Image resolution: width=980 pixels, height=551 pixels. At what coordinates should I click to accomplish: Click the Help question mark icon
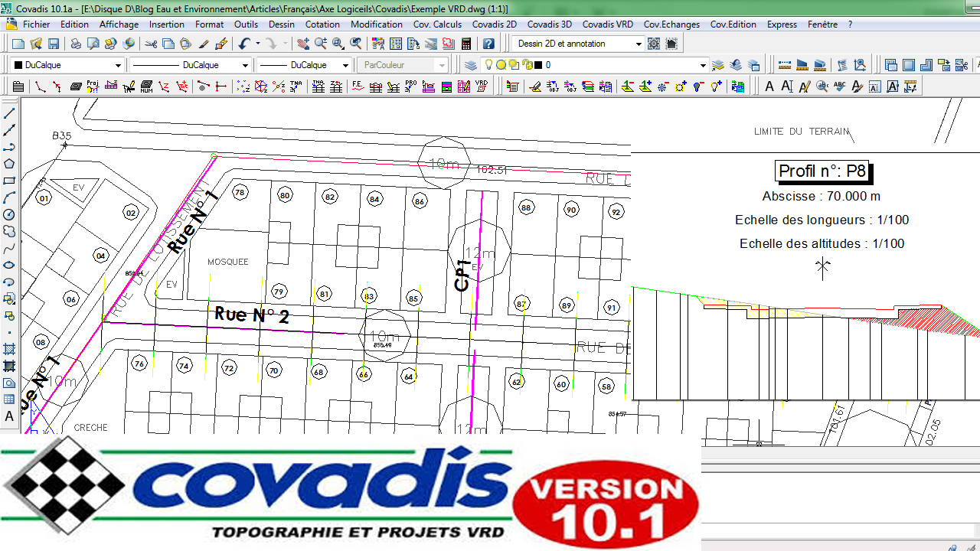pos(489,44)
